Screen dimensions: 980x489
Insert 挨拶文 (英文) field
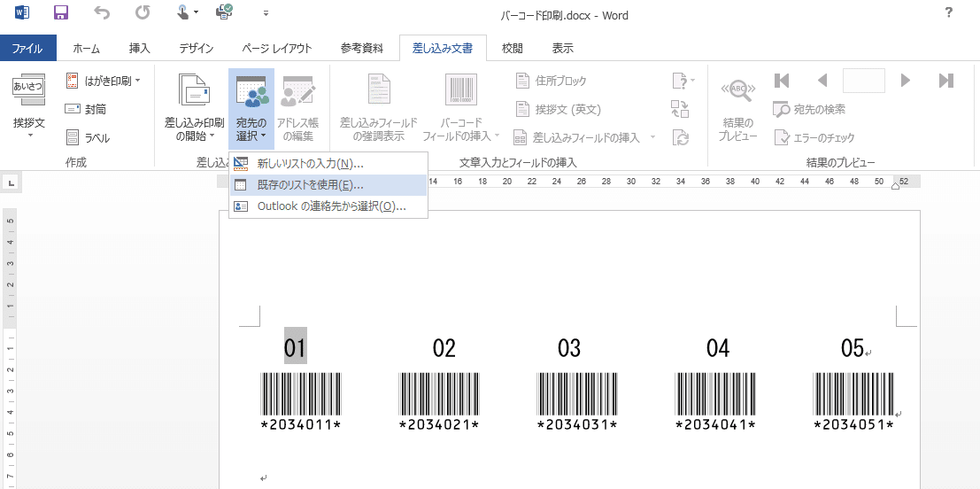coord(559,110)
